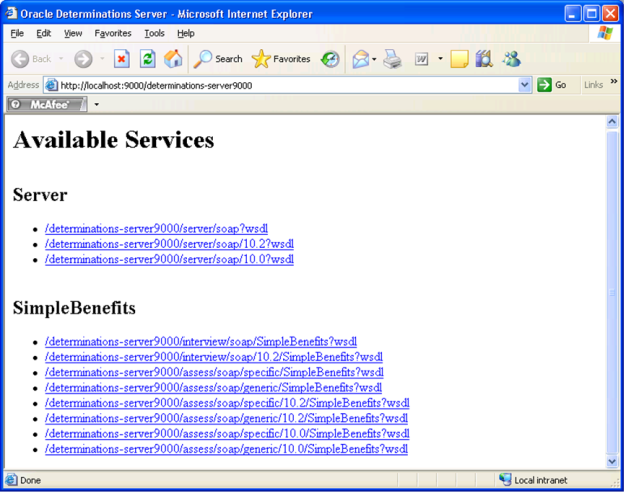
Task: Open the Discuss yellow note icon
Action: 459,59
